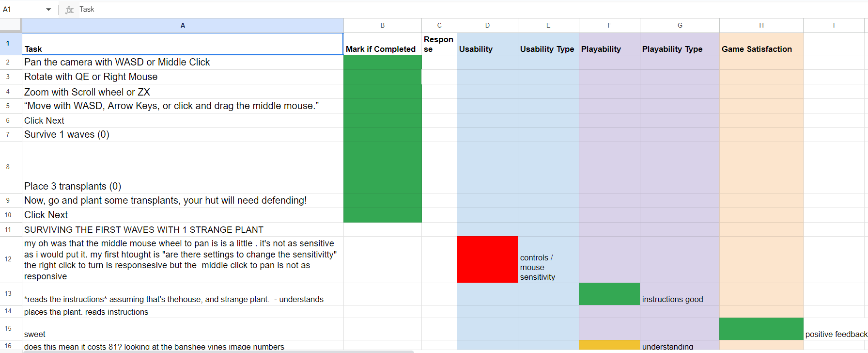Click green Playability cell beside instructions good
The height and width of the screenshot is (353, 868).
pyautogui.click(x=609, y=294)
